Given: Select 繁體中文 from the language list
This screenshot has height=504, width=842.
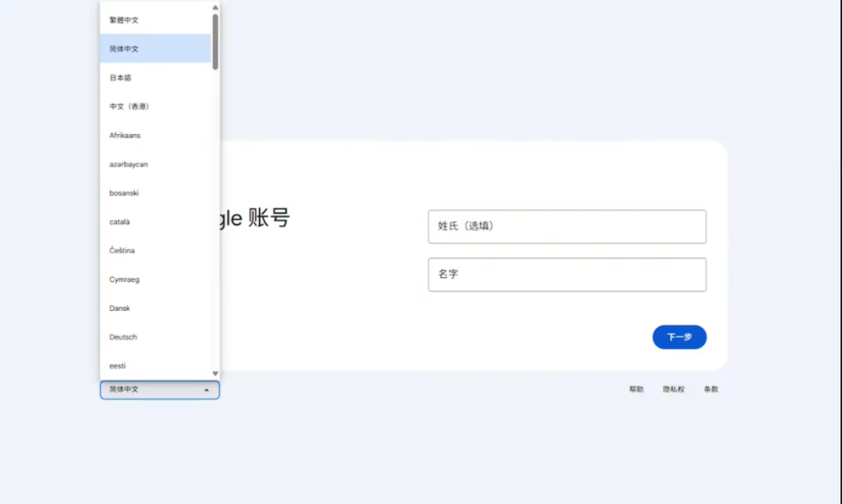Looking at the screenshot, I should [x=124, y=20].
